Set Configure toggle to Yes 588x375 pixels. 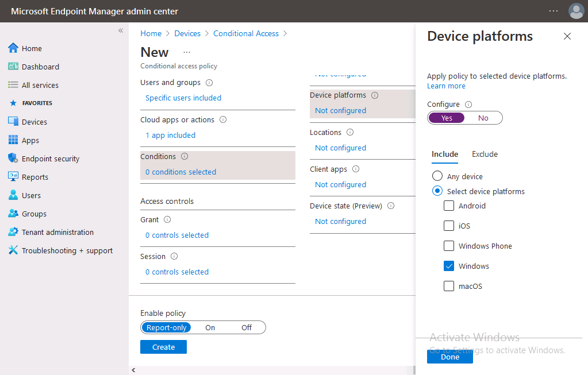[x=447, y=118]
